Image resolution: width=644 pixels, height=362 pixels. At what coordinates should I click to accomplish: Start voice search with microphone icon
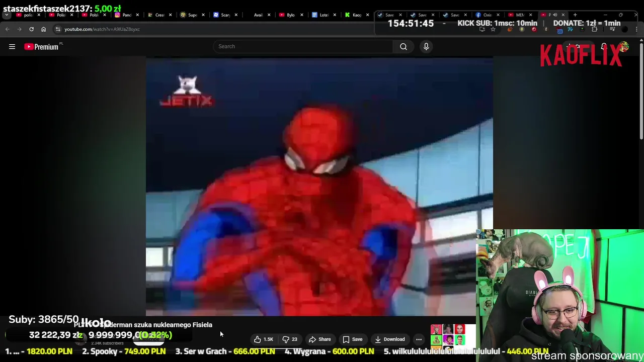[x=426, y=46]
